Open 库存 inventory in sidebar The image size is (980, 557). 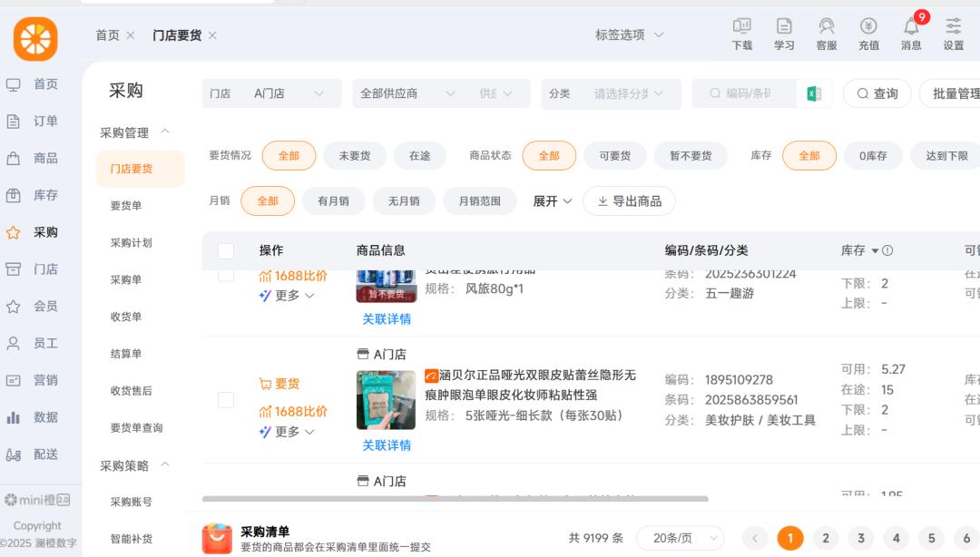point(33,195)
